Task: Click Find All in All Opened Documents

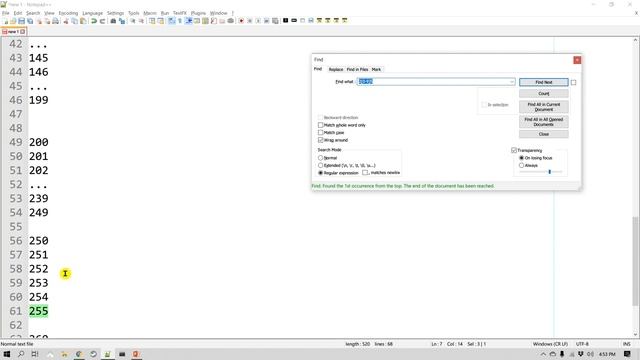Action: (x=544, y=122)
